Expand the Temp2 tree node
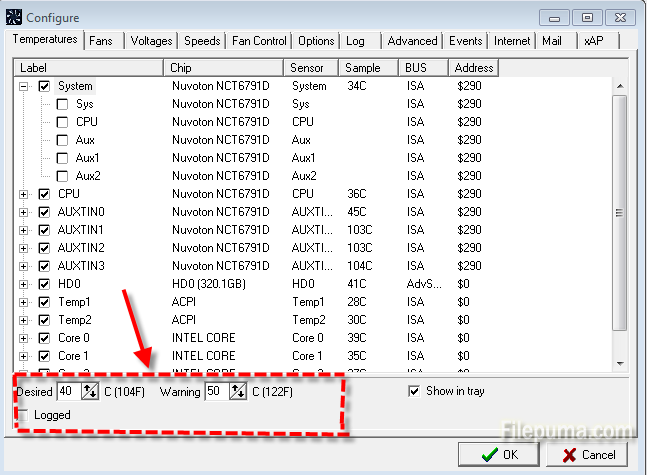Image resolution: width=647 pixels, height=475 pixels. click(24, 320)
